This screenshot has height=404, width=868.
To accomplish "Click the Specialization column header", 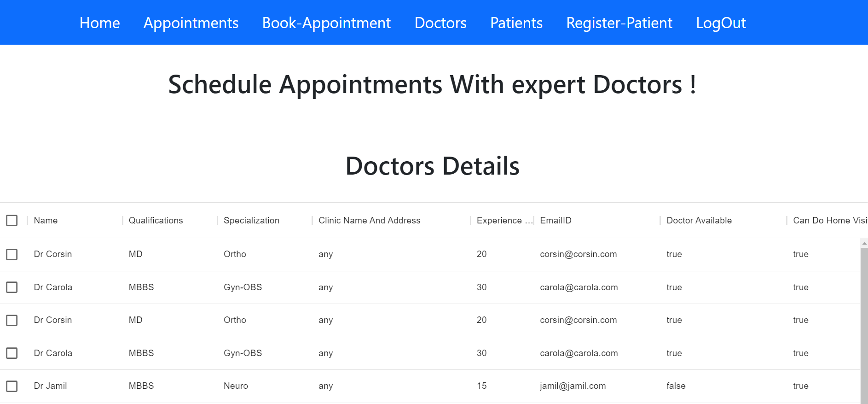I will (251, 220).
